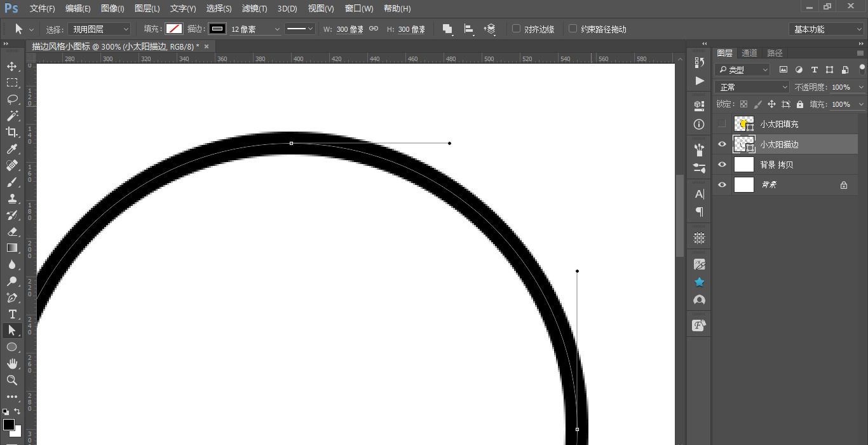Click the width W input field
Viewport: 868px width, 445px height.
click(350, 29)
